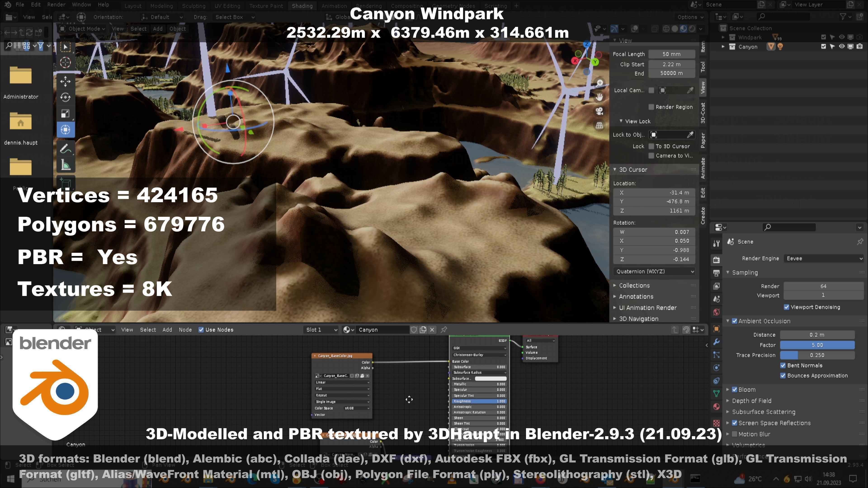The height and width of the screenshot is (488, 868).
Task: Select the Measure tool icon
Action: (x=65, y=165)
